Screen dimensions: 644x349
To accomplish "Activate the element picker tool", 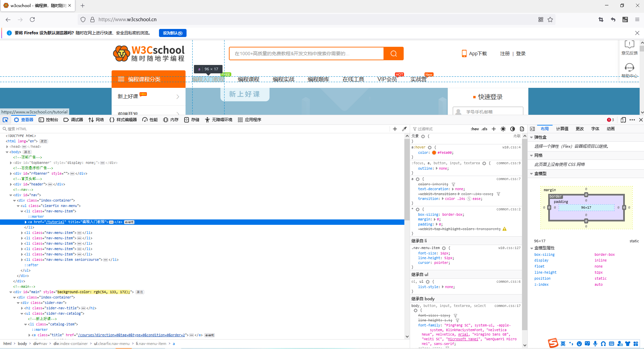I will 5,120.
